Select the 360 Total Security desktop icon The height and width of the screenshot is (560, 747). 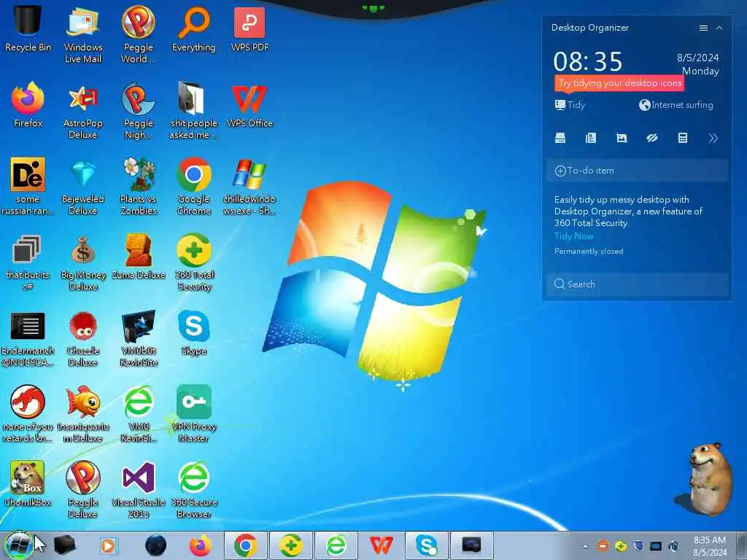[193, 262]
